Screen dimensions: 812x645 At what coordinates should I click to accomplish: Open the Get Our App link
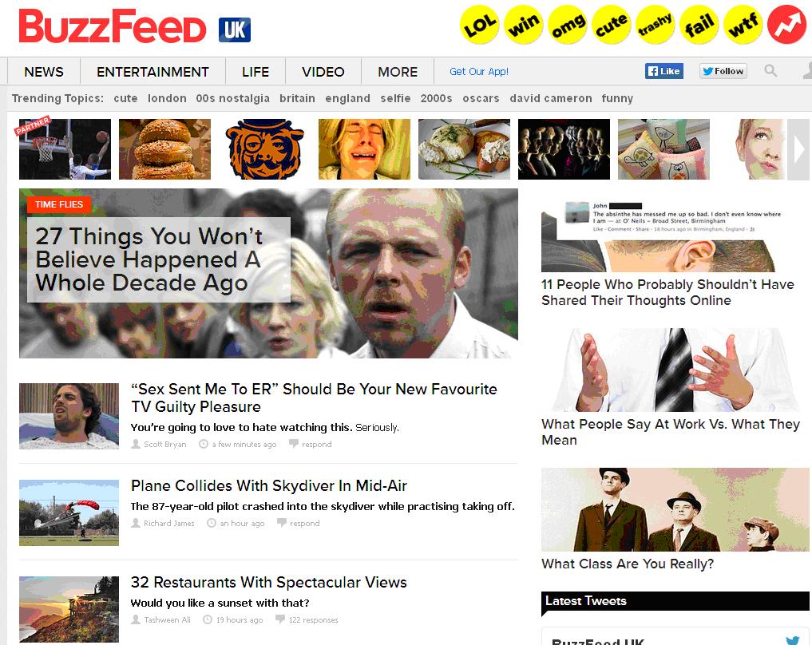click(x=479, y=71)
